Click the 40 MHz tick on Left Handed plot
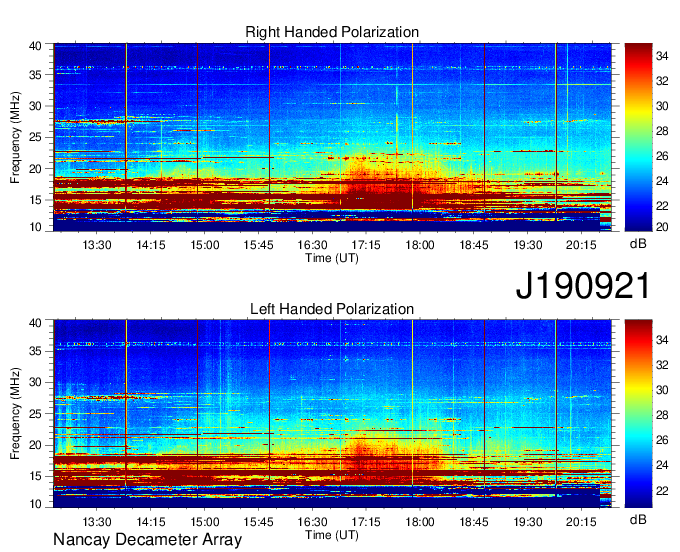 35,322
